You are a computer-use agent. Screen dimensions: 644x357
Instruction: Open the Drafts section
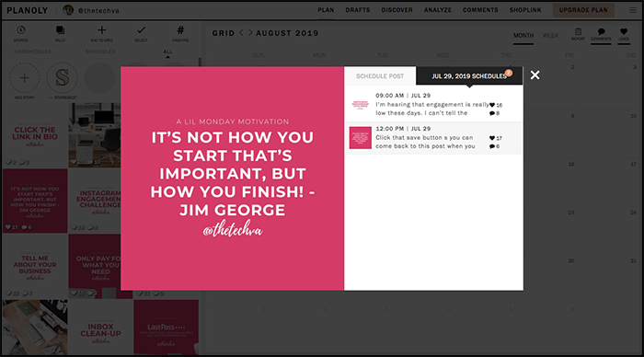pos(357,10)
